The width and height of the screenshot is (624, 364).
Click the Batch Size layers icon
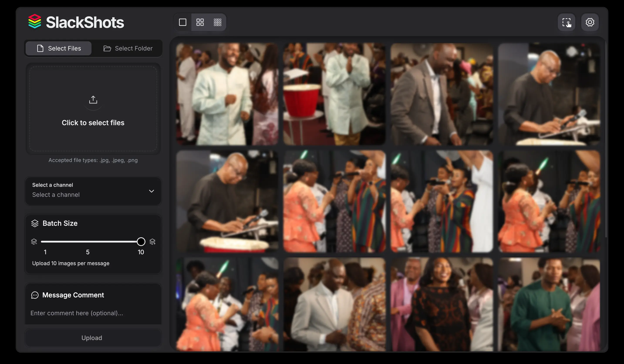[35, 223]
